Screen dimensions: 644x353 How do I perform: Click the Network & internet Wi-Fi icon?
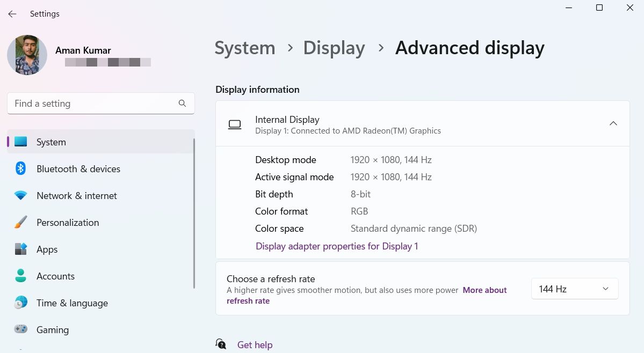point(20,196)
